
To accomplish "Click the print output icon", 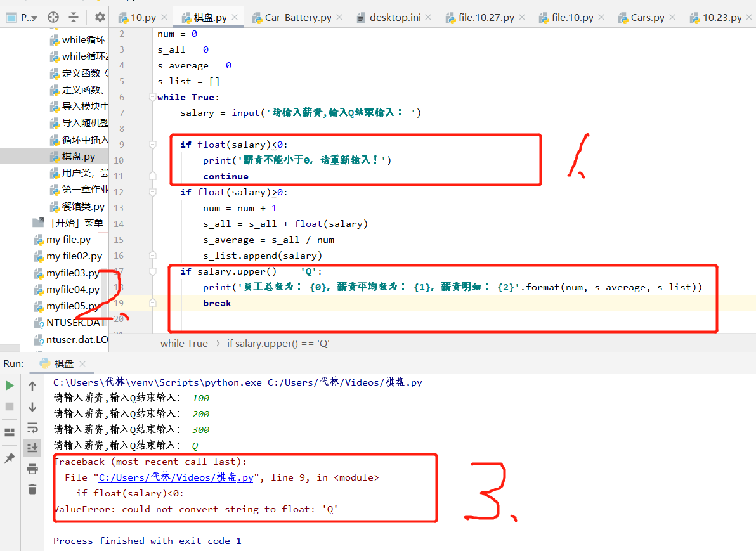I will pyautogui.click(x=32, y=469).
